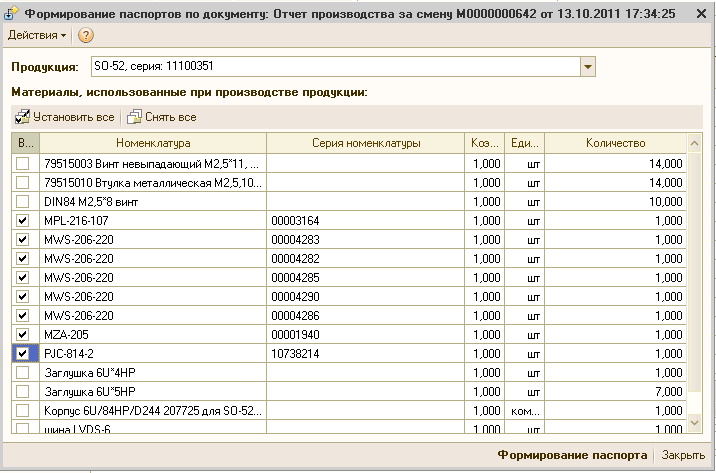Check the Заглушка 6U*5HP checkbox
This screenshot has height=473, width=716.
[22, 392]
